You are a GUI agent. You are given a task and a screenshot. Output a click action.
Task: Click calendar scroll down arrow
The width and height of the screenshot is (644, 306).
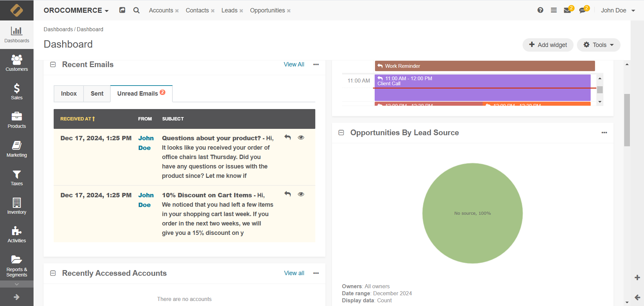pyautogui.click(x=600, y=102)
